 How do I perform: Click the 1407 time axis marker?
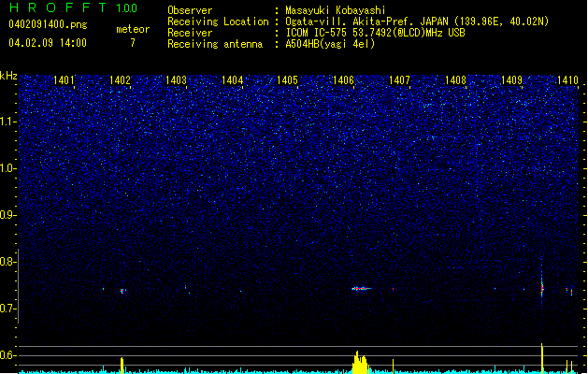[399, 80]
